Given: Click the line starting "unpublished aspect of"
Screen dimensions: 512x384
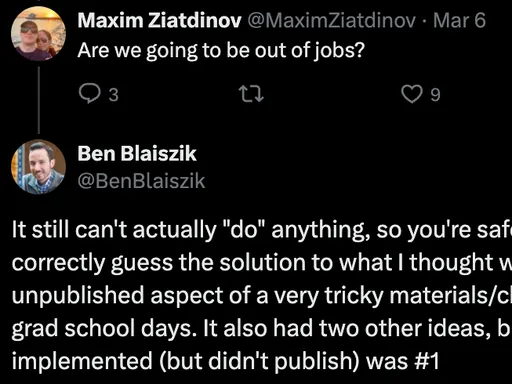Looking at the screenshot, I should click(x=262, y=296).
